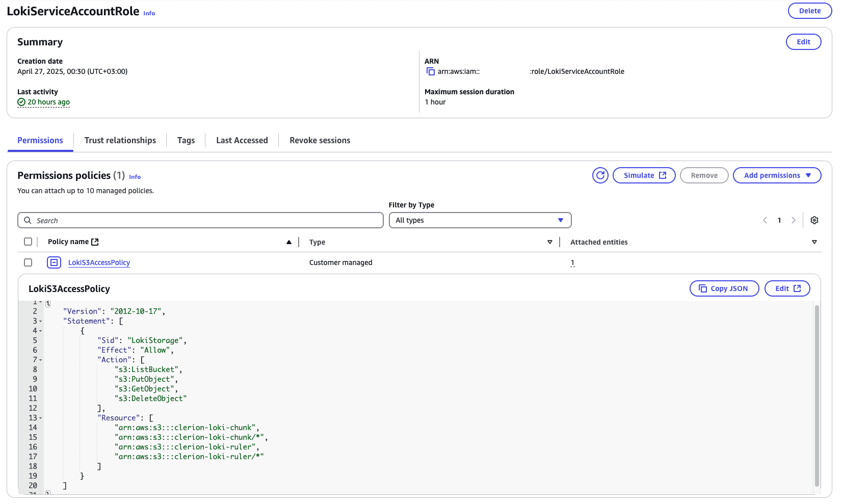Edit the role Summary
843x504 pixels.
point(803,42)
